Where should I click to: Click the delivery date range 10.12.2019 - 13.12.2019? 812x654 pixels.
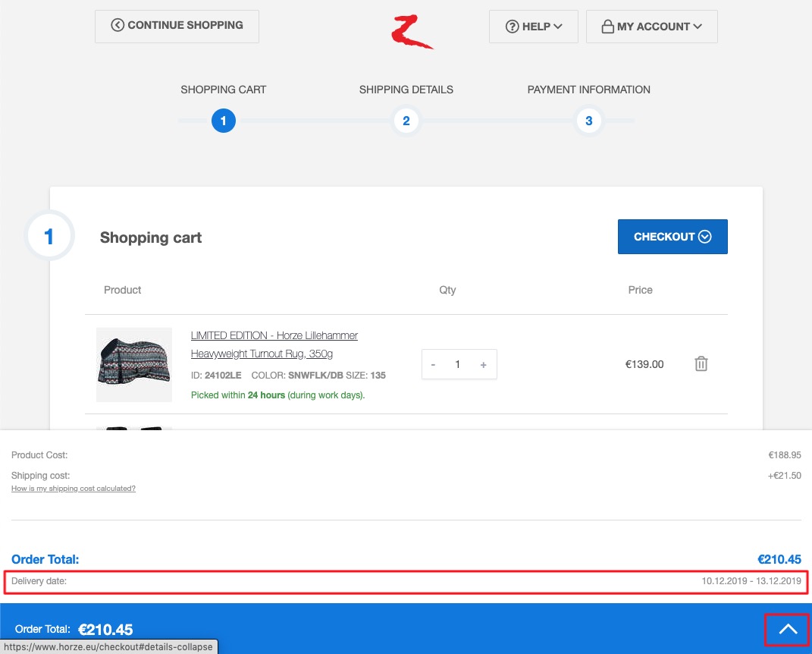pyautogui.click(x=751, y=581)
